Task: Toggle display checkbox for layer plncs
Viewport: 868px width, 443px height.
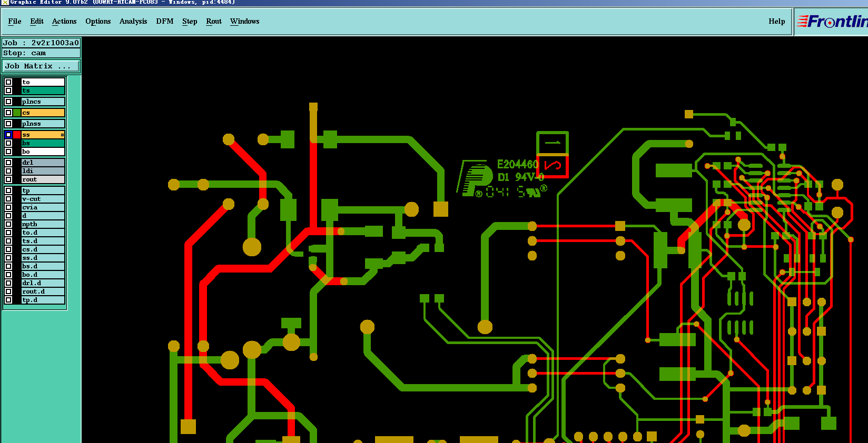Action: point(8,102)
